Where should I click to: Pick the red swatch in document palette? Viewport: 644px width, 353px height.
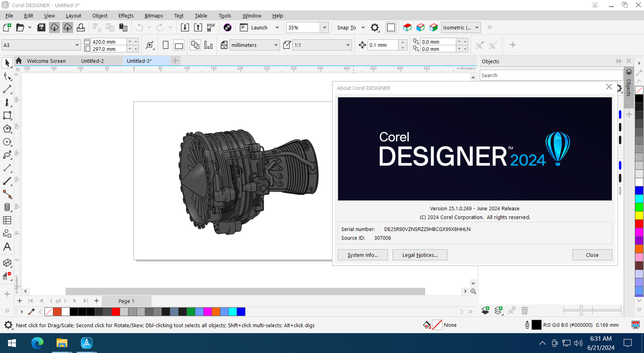point(115,312)
